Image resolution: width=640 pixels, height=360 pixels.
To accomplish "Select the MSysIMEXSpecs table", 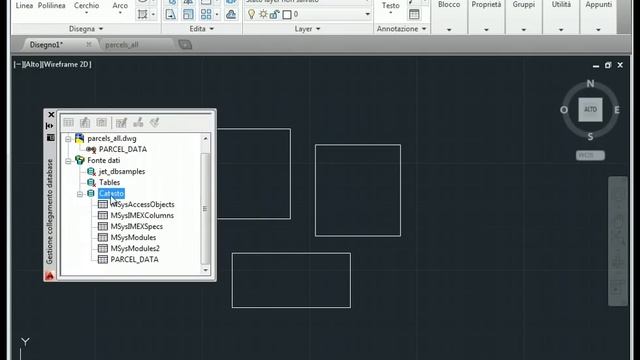I will [137, 227].
